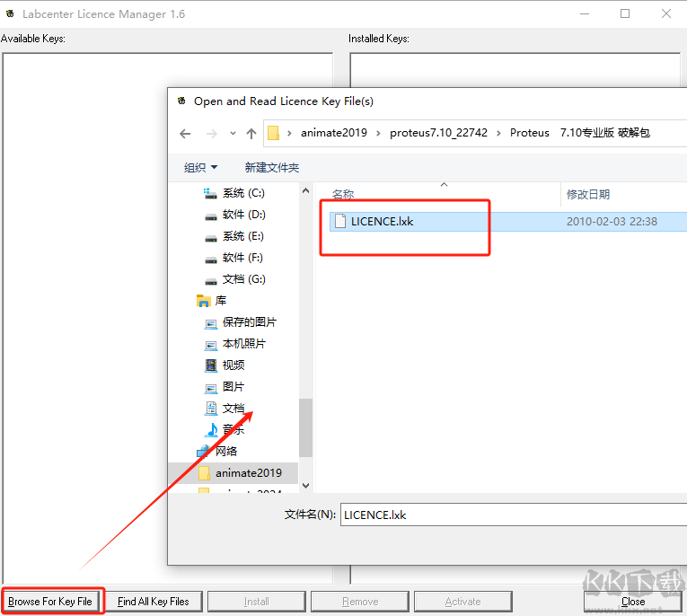Select Proteus 7.10专业版 破解包 breadcrumb segment
This screenshot has height=616, width=687.
pyautogui.click(x=579, y=133)
